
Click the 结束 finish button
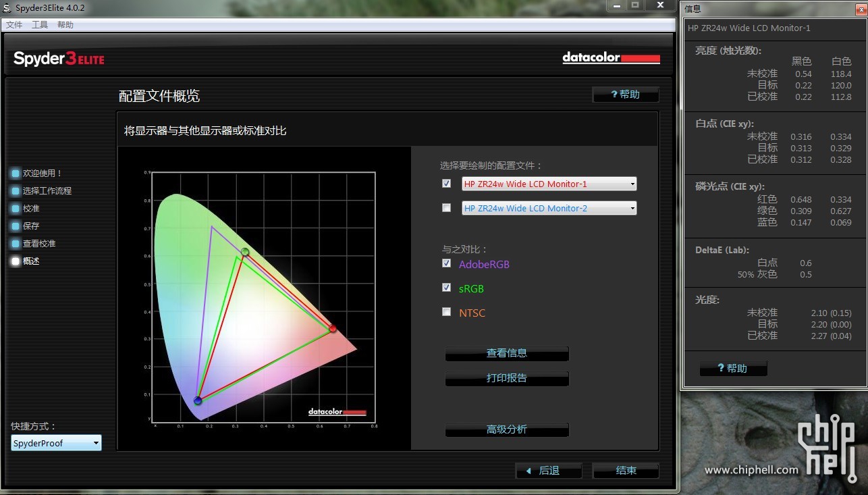[x=626, y=471]
